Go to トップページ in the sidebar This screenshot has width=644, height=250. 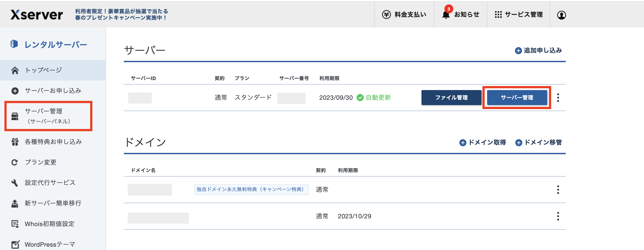[43, 70]
